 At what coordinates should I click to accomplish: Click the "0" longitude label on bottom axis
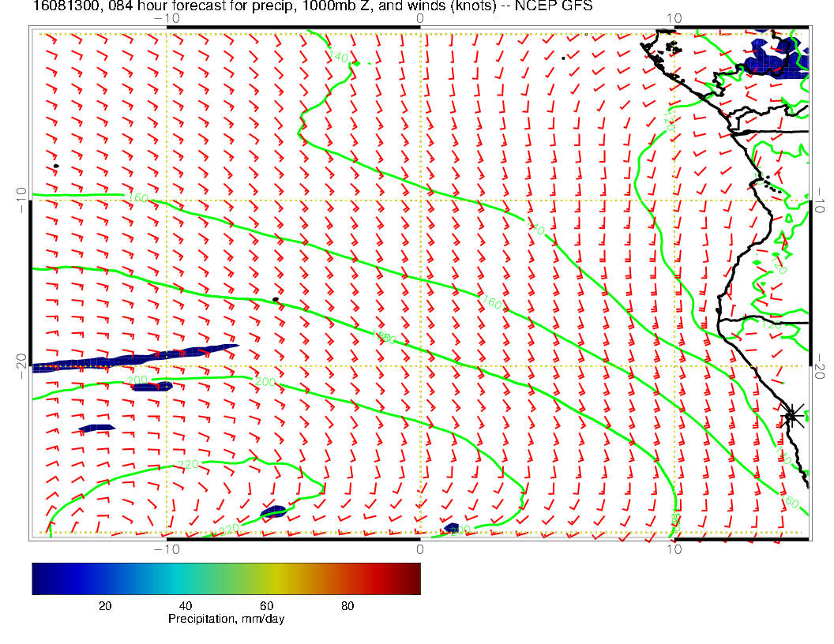420,549
